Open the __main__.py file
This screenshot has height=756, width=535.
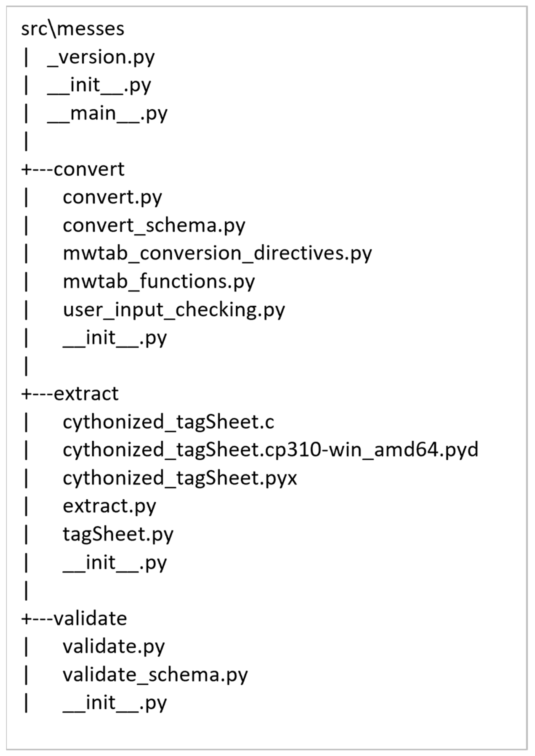pyautogui.click(x=107, y=113)
